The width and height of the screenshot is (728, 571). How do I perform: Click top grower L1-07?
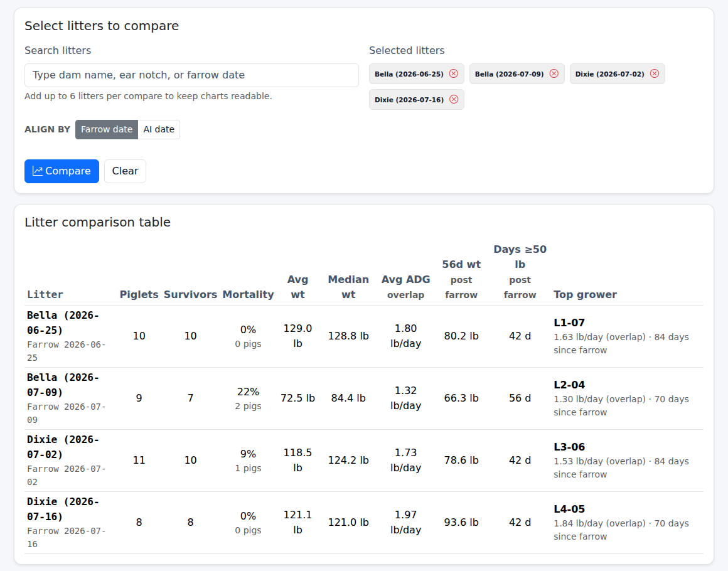tap(569, 323)
